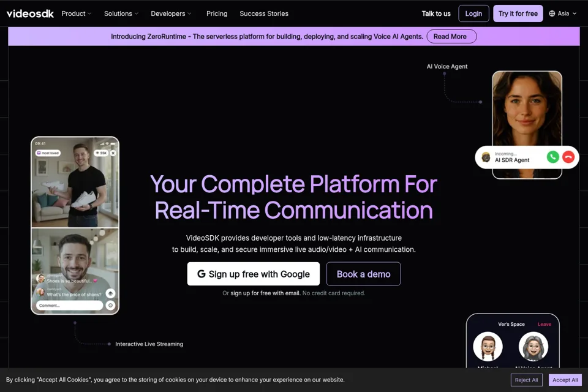This screenshot has width=588, height=392.
Task: Click sign up for free with email link
Action: tap(265, 293)
